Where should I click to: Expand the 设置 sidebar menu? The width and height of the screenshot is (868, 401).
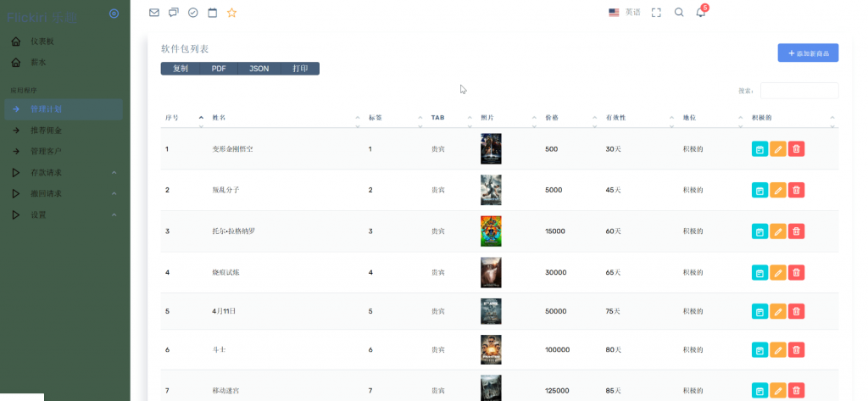pyautogui.click(x=64, y=214)
